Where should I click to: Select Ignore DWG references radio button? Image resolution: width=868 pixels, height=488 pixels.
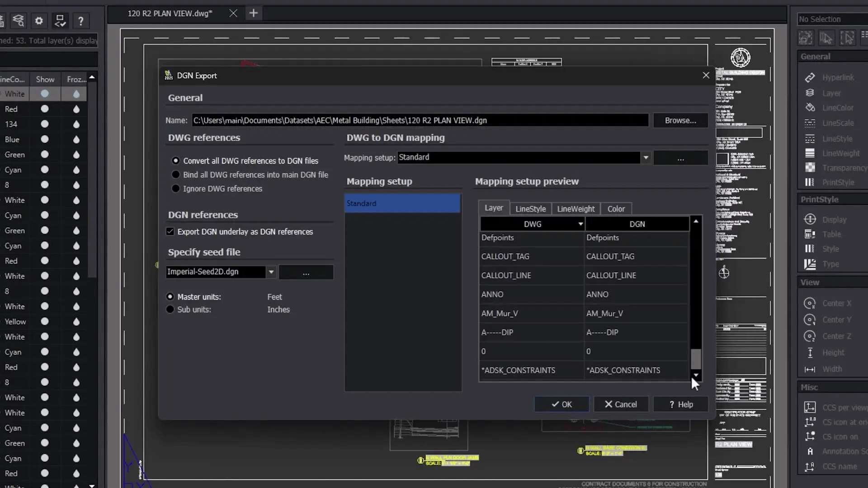[x=175, y=188]
